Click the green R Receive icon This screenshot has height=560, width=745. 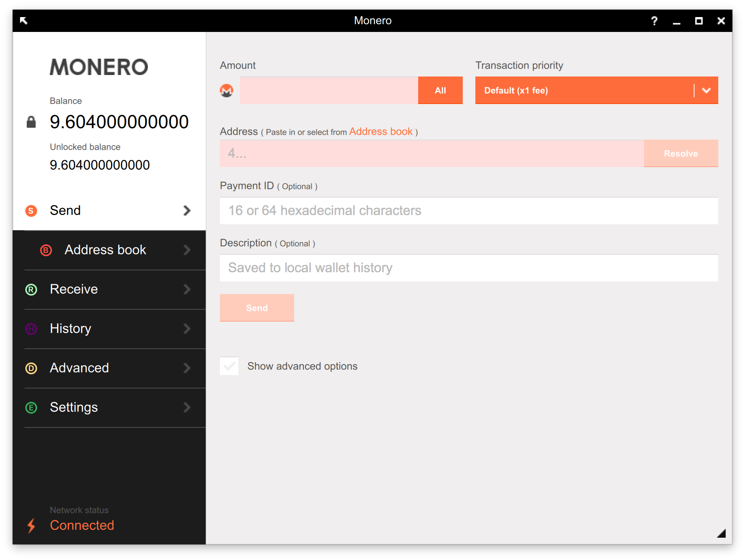click(x=31, y=290)
